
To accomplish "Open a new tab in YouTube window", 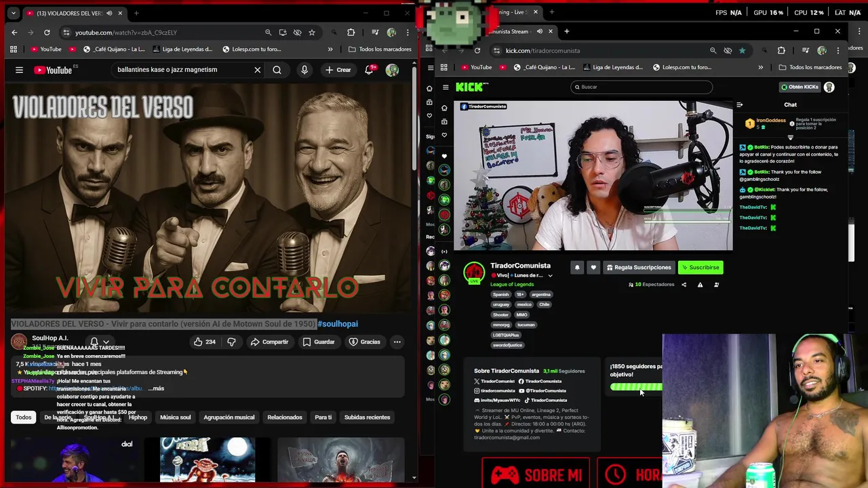I will click(x=136, y=13).
